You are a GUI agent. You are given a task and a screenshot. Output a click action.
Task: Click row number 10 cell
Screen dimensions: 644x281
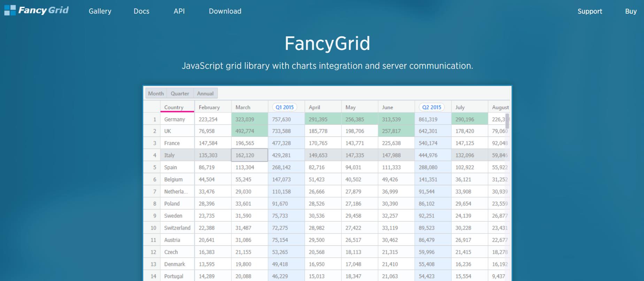click(x=152, y=228)
